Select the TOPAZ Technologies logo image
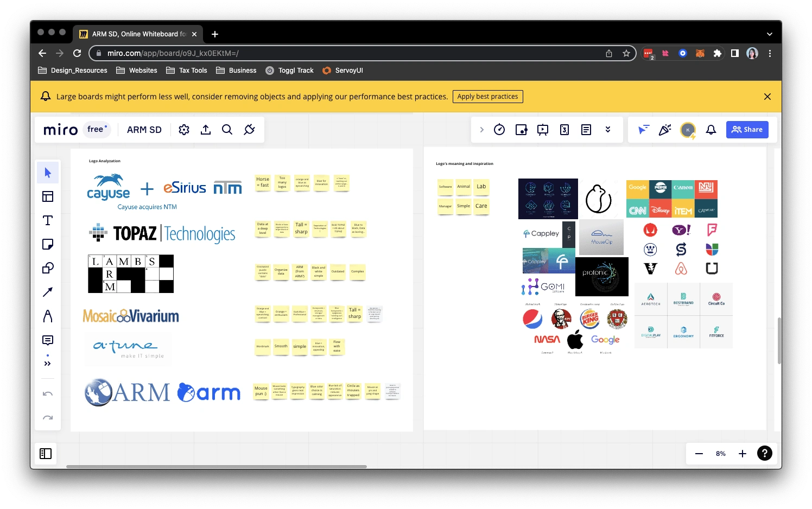 click(162, 233)
